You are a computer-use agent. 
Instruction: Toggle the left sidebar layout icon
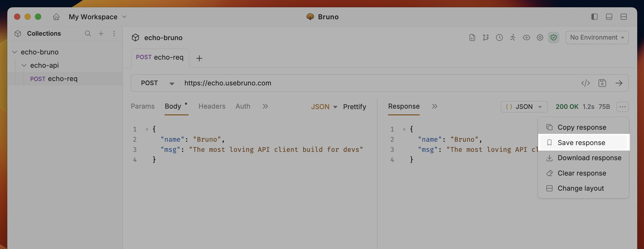[x=595, y=17]
